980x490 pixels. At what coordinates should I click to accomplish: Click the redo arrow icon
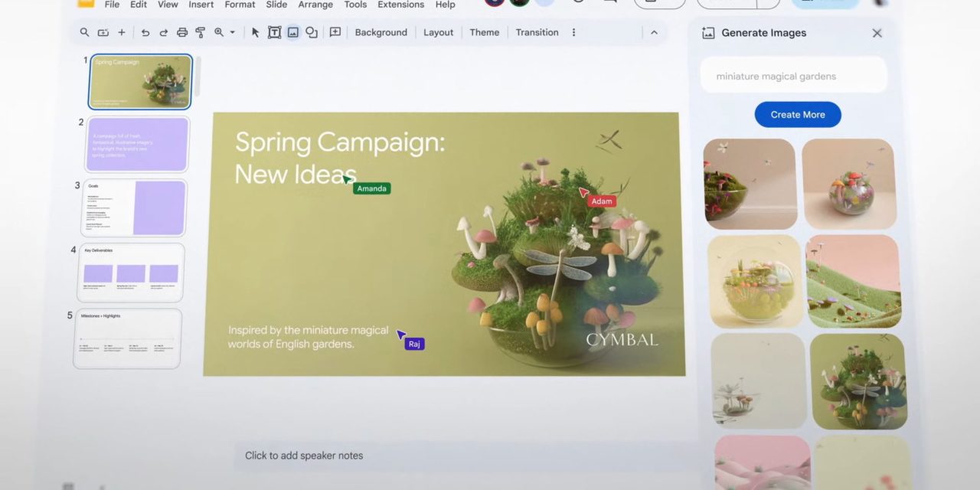click(163, 32)
